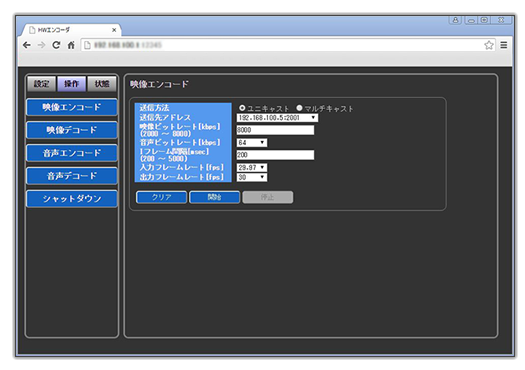
Task: Open the 音声デコード sidebar page
Action: click(72, 176)
